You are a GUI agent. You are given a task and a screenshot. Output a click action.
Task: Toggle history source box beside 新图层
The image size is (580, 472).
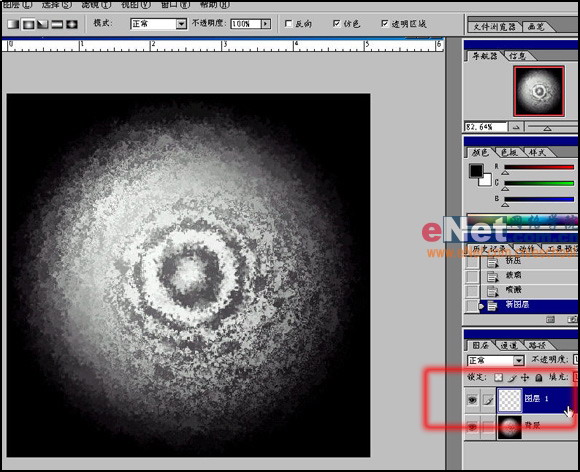(x=472, y=306)
